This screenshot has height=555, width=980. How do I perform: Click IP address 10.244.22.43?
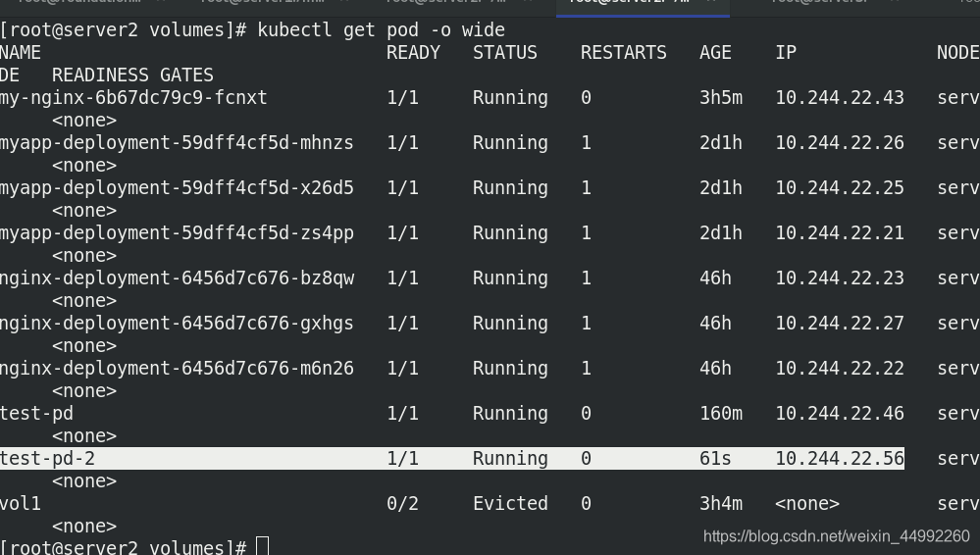pyautogui.click(x=840, y=97)
